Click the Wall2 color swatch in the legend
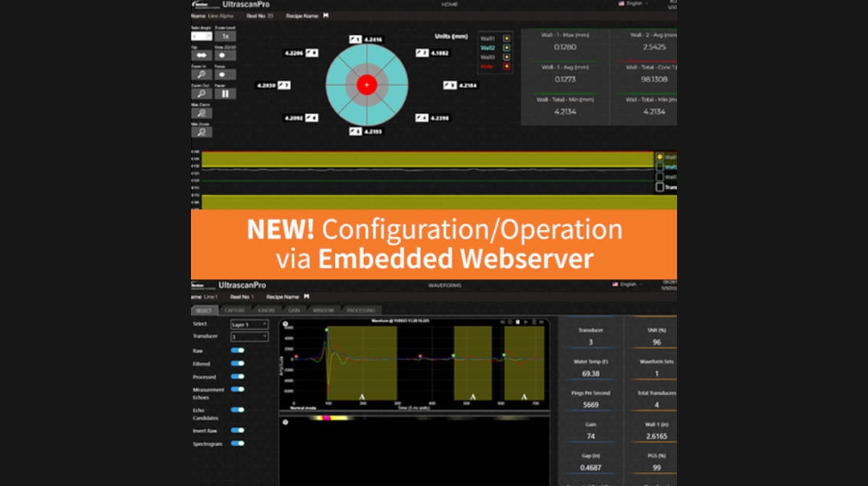 pyautogui.click(x=507, y=48)
